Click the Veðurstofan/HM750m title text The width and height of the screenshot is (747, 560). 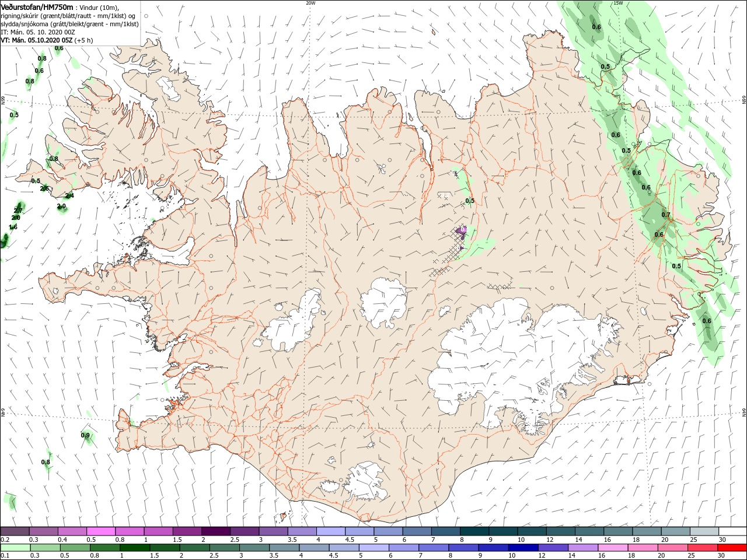37,6
